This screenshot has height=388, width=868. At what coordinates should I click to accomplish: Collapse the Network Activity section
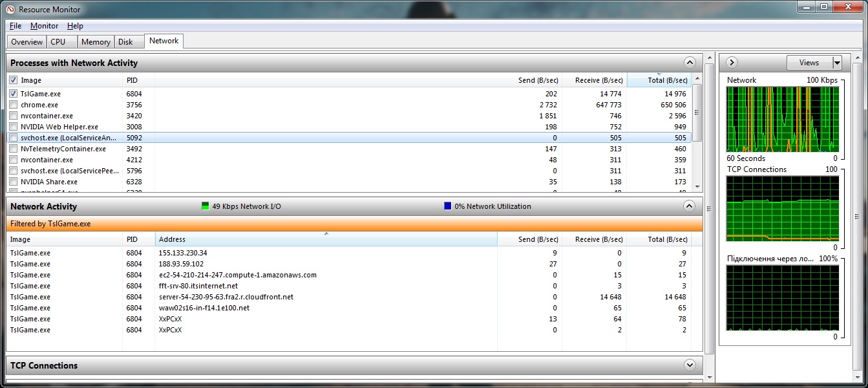690,206
